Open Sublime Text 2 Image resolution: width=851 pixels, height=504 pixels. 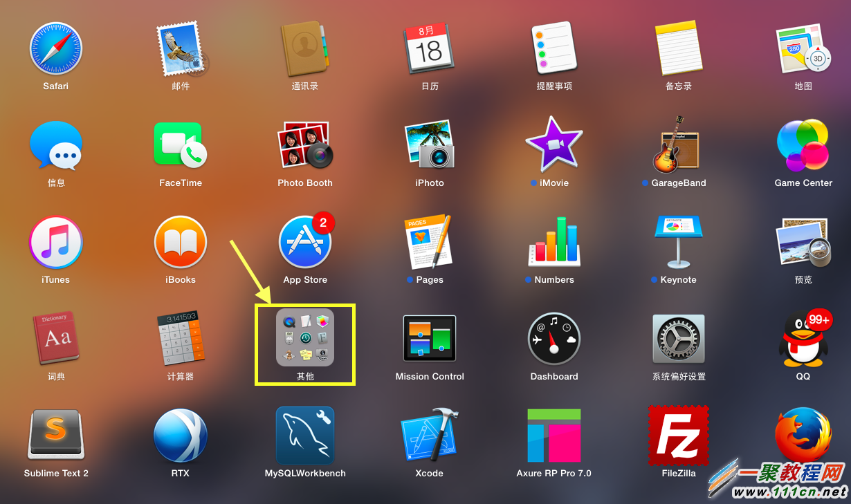pyautogui.click(x=55, y=436)
